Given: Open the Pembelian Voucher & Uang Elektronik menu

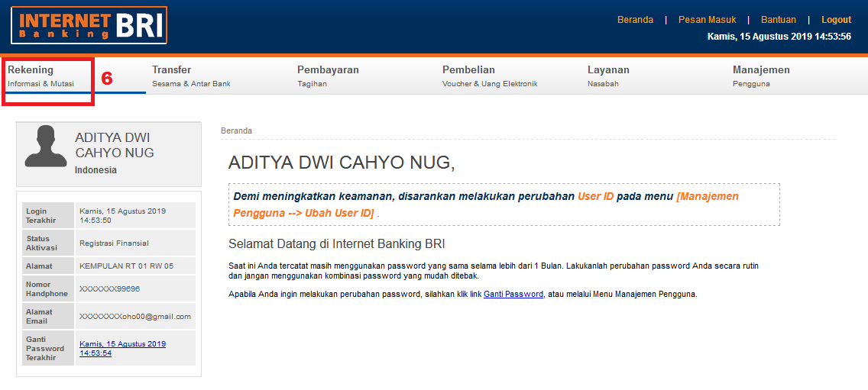Looking at the screenshot, I should click(490, 76).
